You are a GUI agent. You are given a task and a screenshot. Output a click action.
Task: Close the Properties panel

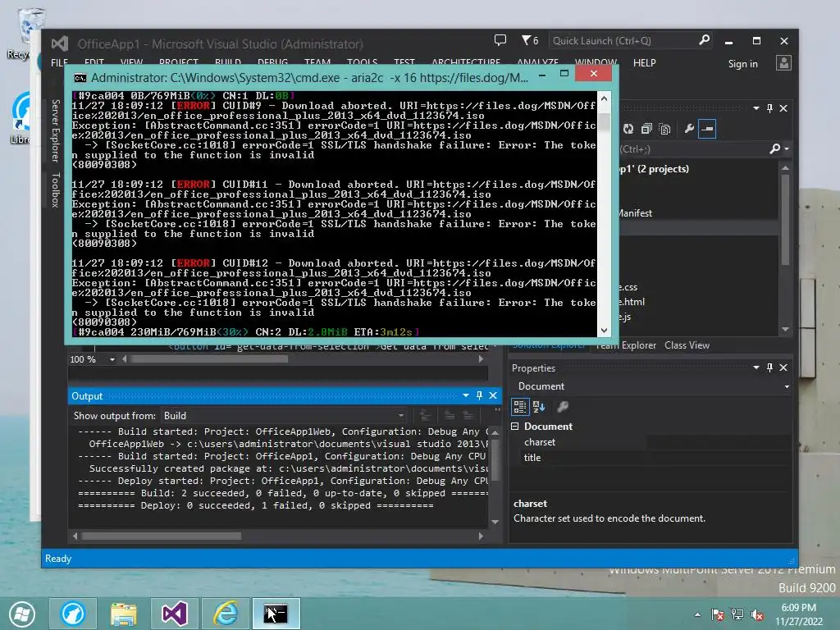[783, 367]
